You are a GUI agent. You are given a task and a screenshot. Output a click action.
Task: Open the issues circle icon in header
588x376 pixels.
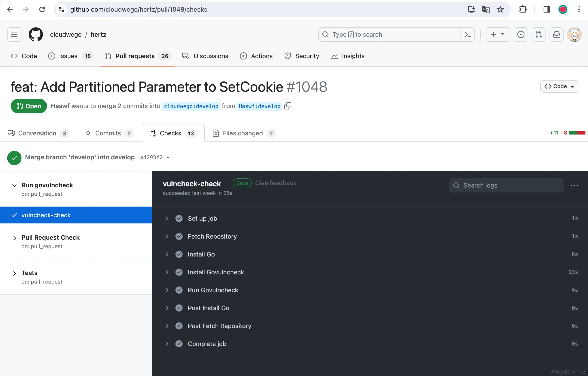click(521, 34)
